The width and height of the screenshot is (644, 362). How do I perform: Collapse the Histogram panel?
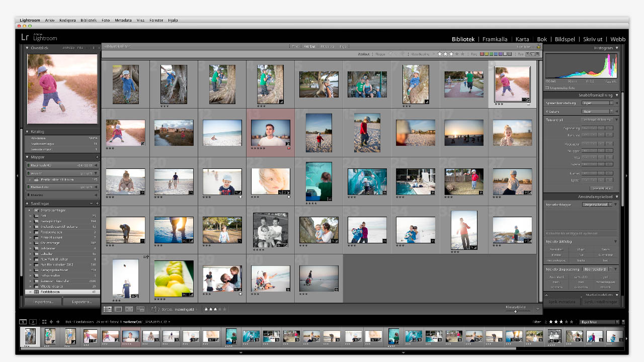tap(617, 48)
